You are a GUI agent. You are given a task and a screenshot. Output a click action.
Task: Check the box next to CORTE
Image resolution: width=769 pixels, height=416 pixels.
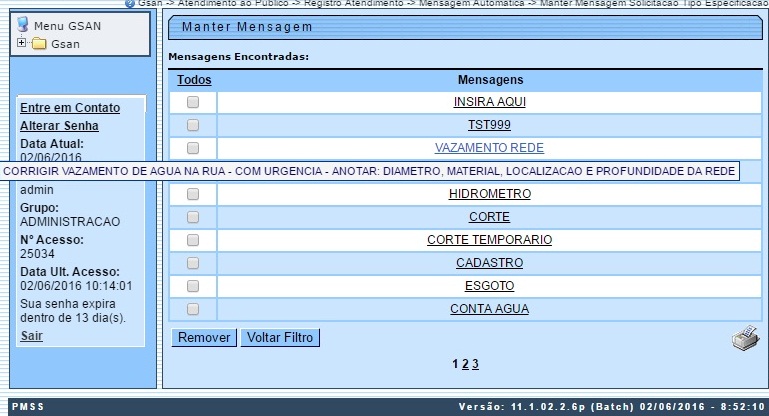click(193, 217)
